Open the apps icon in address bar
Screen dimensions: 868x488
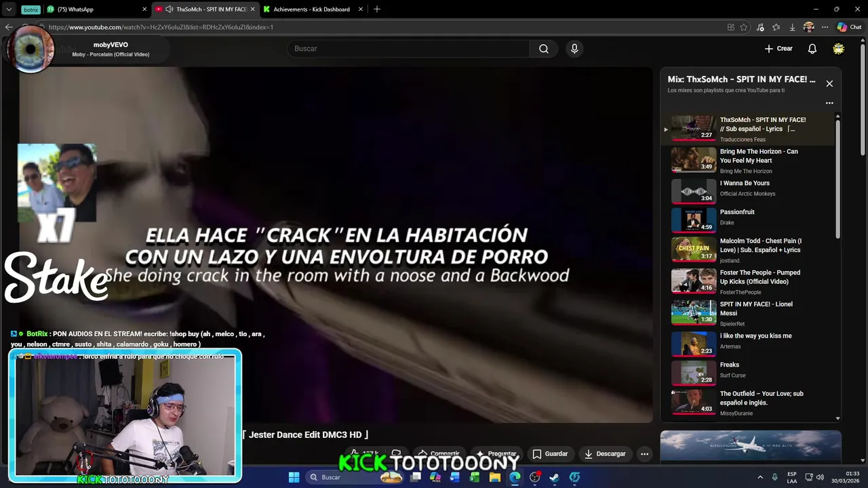point(731,27)
